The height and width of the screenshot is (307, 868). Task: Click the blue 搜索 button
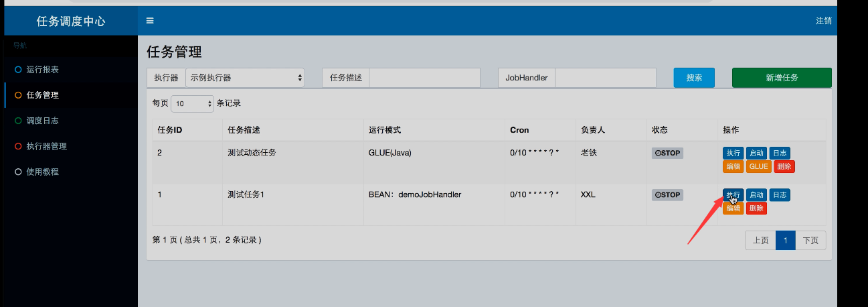coord(694,78)
